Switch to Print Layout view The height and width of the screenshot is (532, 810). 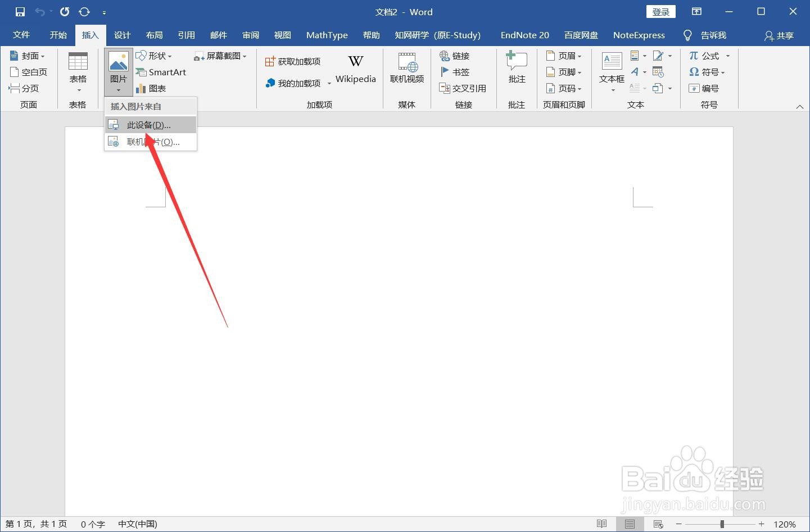[x=630, y=524]
